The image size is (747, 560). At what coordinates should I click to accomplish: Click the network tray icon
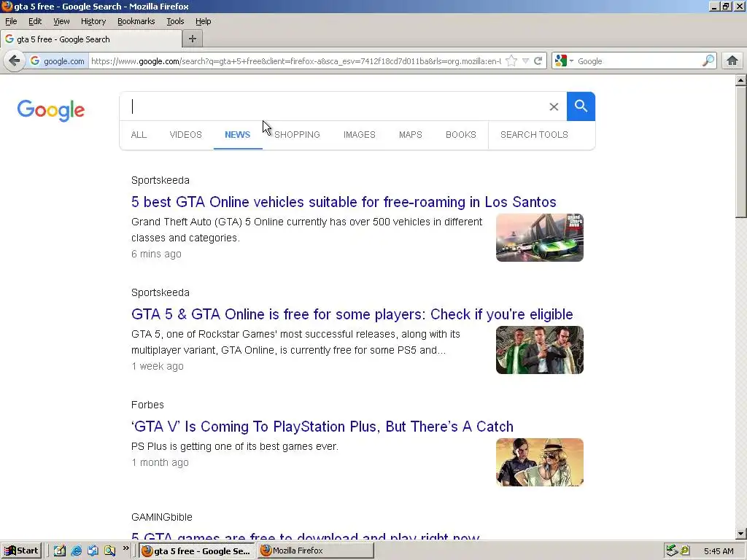(x=672, y=551)
